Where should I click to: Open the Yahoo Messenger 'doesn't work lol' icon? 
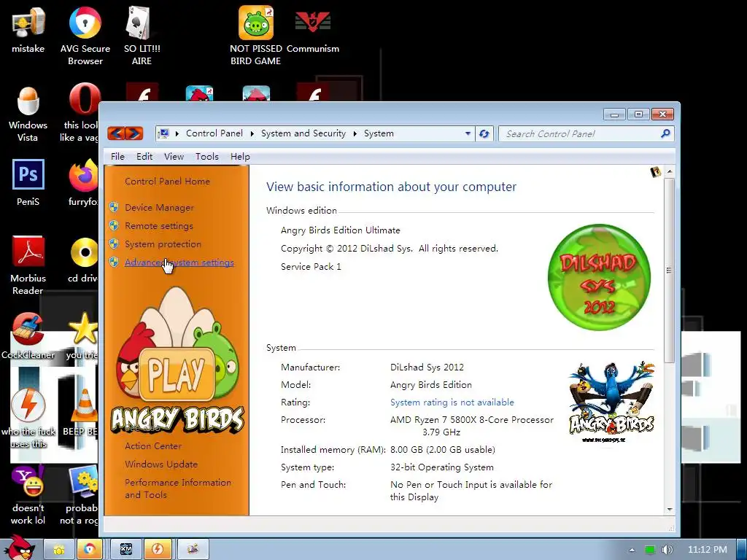28,495
